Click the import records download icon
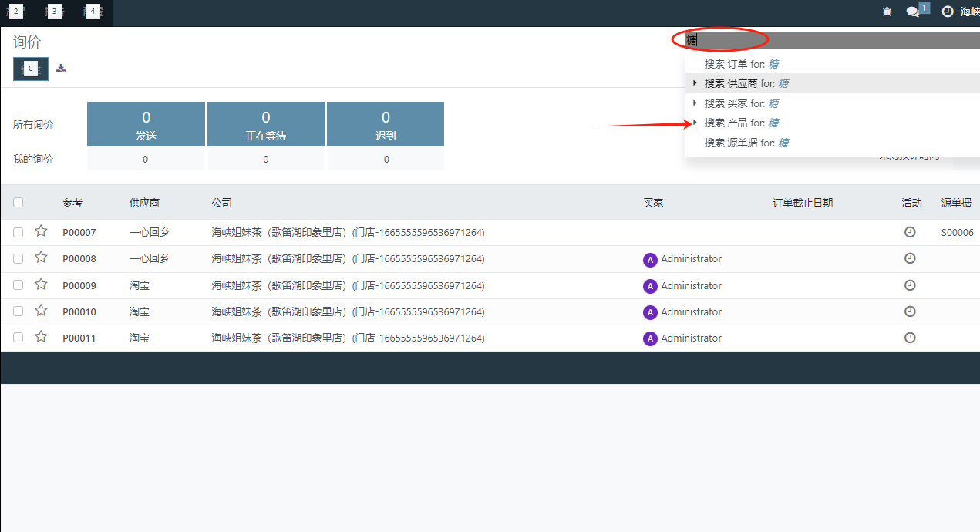This screenshot has width=980, height=532. click(61, 68)
